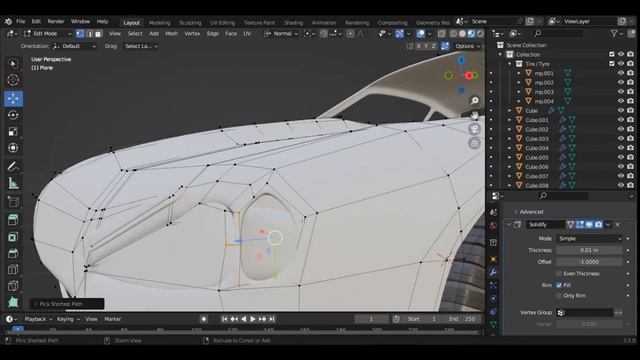Activate the Scale tool

[x=13, y=131]
